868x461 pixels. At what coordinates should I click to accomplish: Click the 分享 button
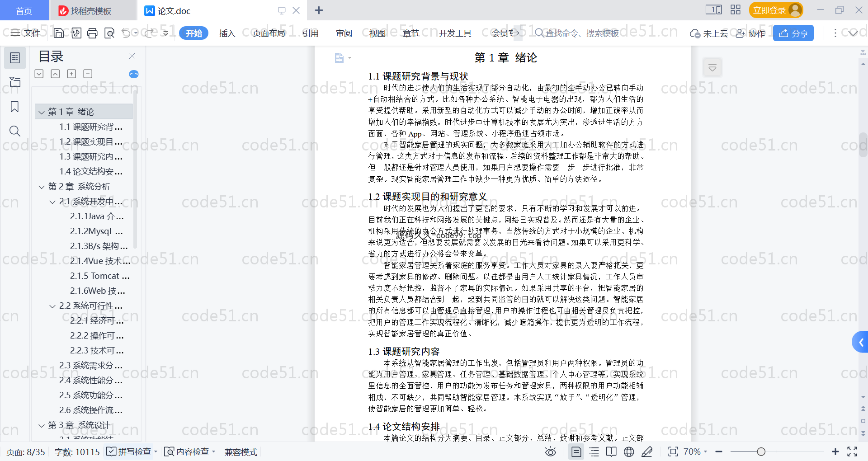pos(793,33)
